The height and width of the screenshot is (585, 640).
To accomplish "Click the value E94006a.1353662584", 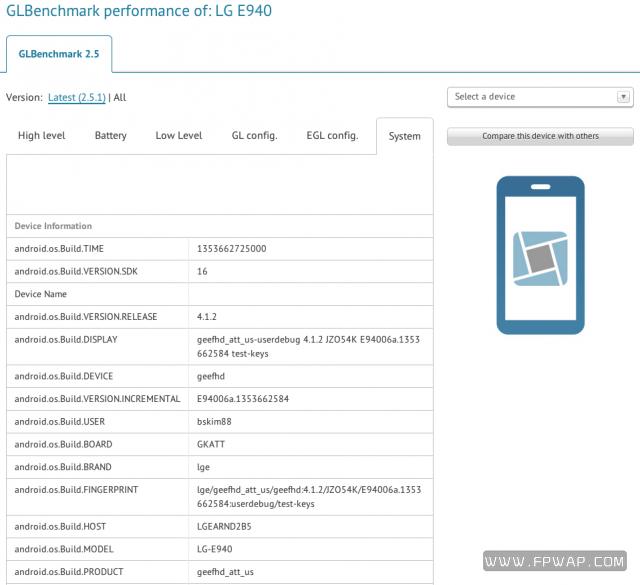I will tap(243, 399).
